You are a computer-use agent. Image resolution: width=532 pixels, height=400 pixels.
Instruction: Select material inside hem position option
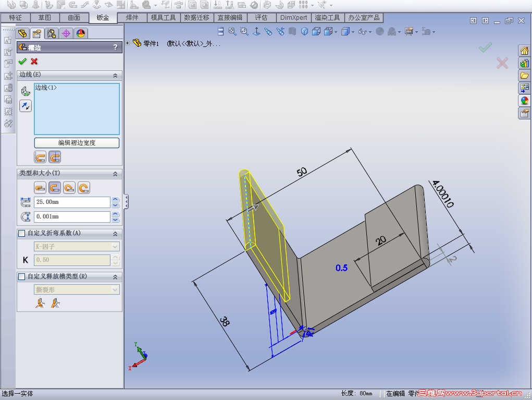click(40, 157)
